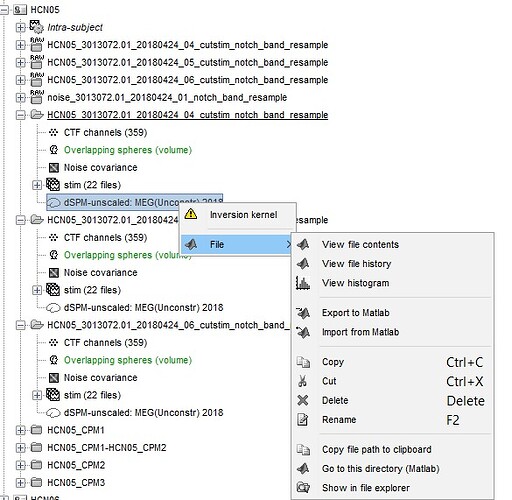Click stim trial group icon in the _04 folder
This screenshot has height=500, width=512.
pos(53,185)
